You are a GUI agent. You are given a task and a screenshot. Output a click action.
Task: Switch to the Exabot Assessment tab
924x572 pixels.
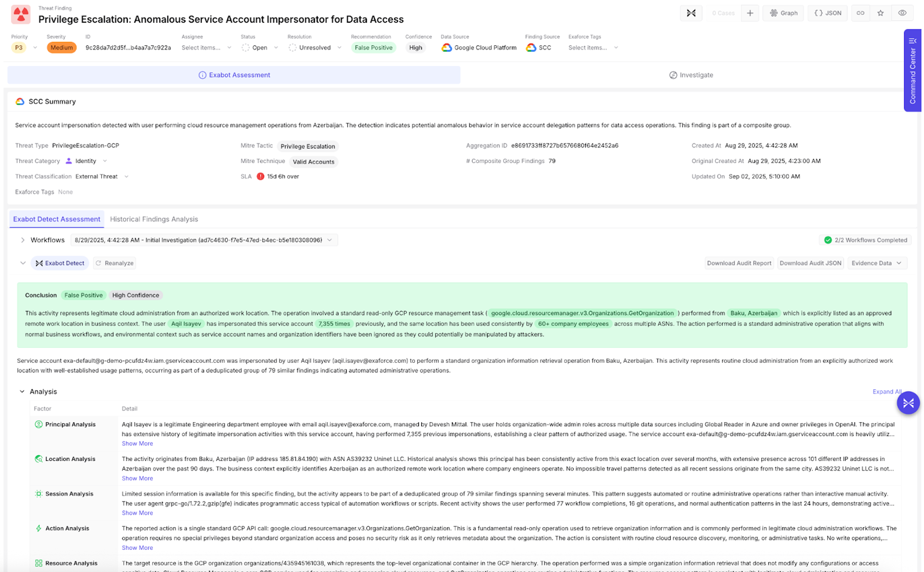click(234, 75)
